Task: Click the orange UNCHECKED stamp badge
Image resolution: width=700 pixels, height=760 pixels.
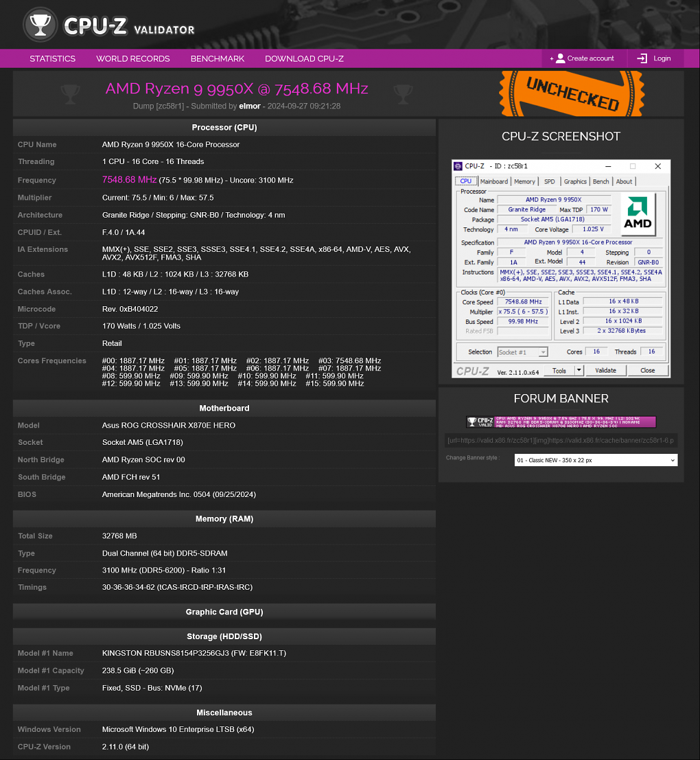Action: tap(572, 93)
